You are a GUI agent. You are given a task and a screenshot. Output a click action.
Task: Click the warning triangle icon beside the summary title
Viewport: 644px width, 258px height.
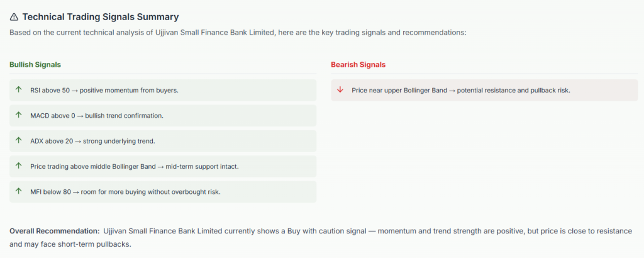point(14,17)
